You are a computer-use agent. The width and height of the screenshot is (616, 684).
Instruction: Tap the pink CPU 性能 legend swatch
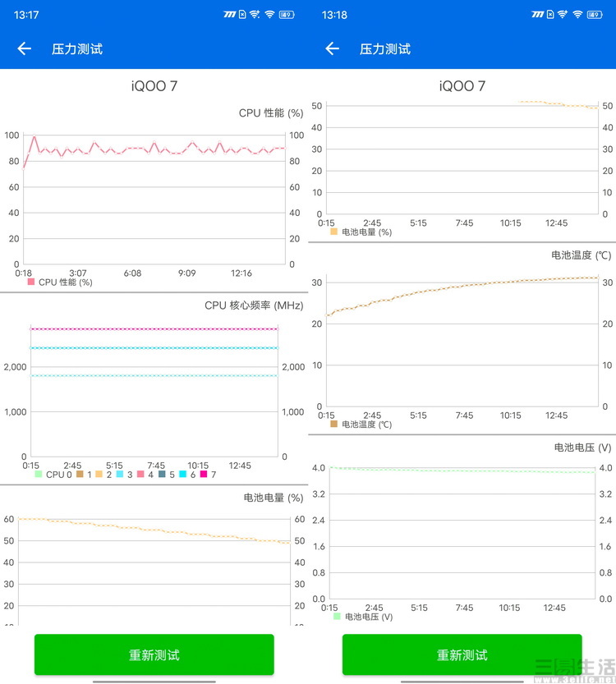click(31, 282)
